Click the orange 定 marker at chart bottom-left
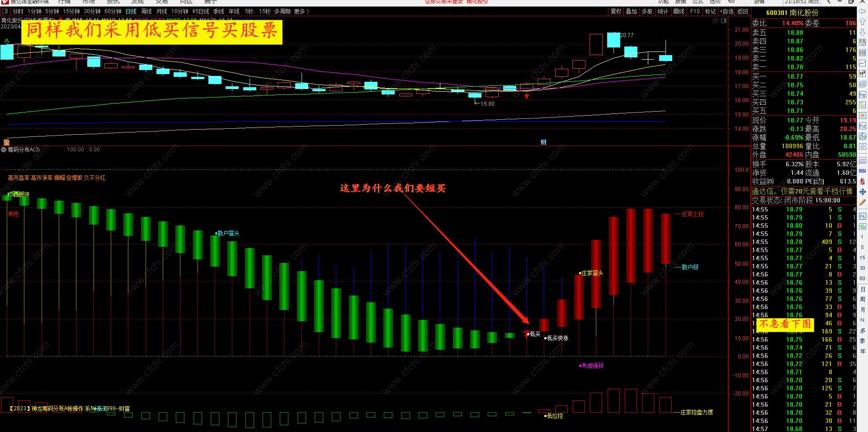Viewport: 868px width, 432px height. [6, 142]
